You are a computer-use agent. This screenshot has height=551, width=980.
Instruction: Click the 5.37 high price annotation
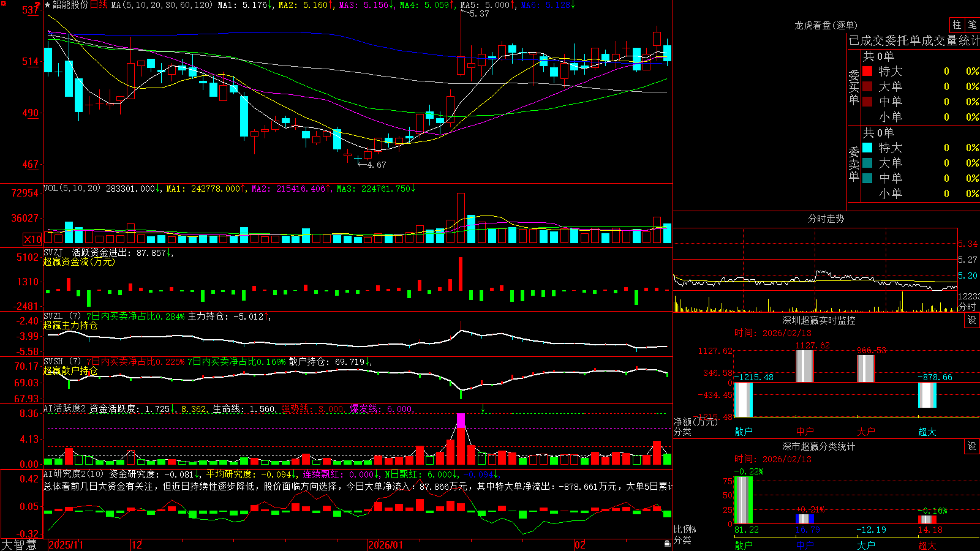[x=480, y=13]
